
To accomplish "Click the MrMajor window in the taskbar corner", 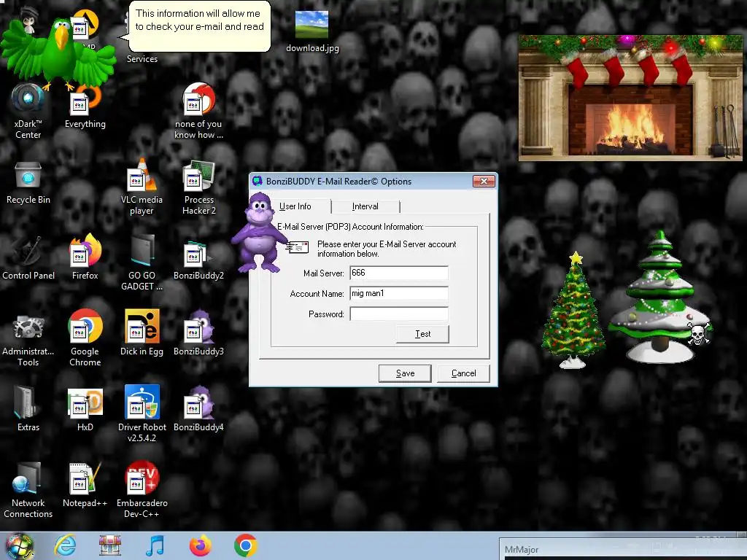I will [623, 549].
